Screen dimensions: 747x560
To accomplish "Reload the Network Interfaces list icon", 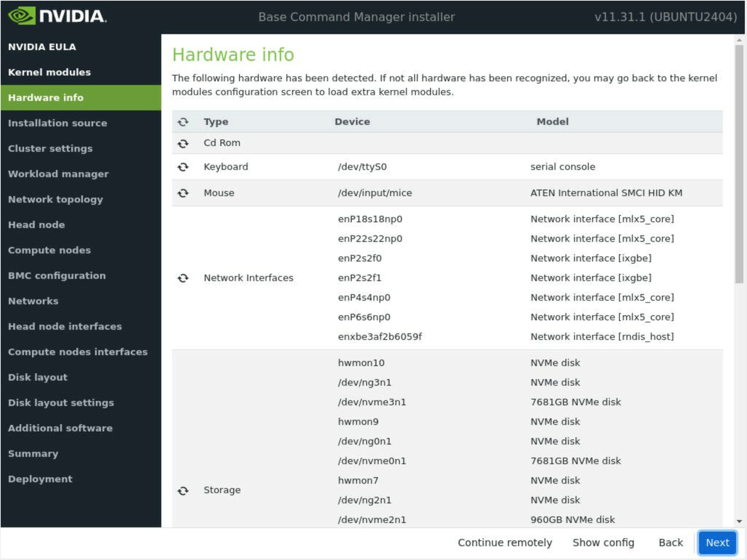I will click(x=183, y=278).
